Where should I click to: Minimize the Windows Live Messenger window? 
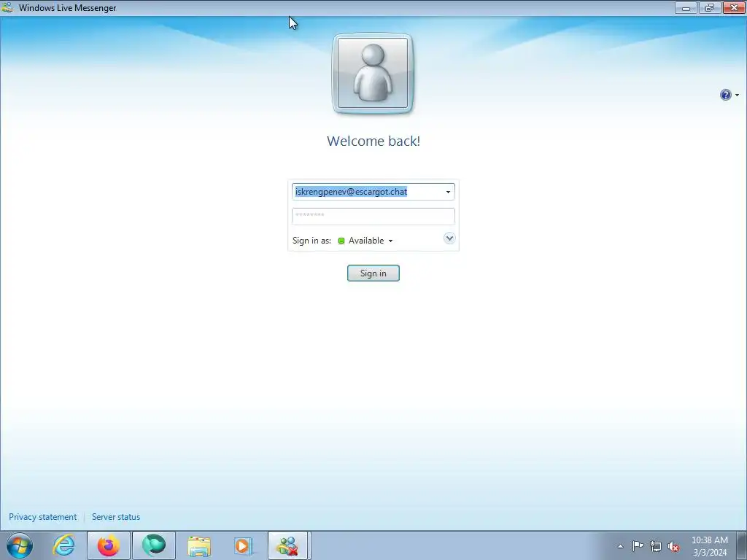[x=686, y=7]
